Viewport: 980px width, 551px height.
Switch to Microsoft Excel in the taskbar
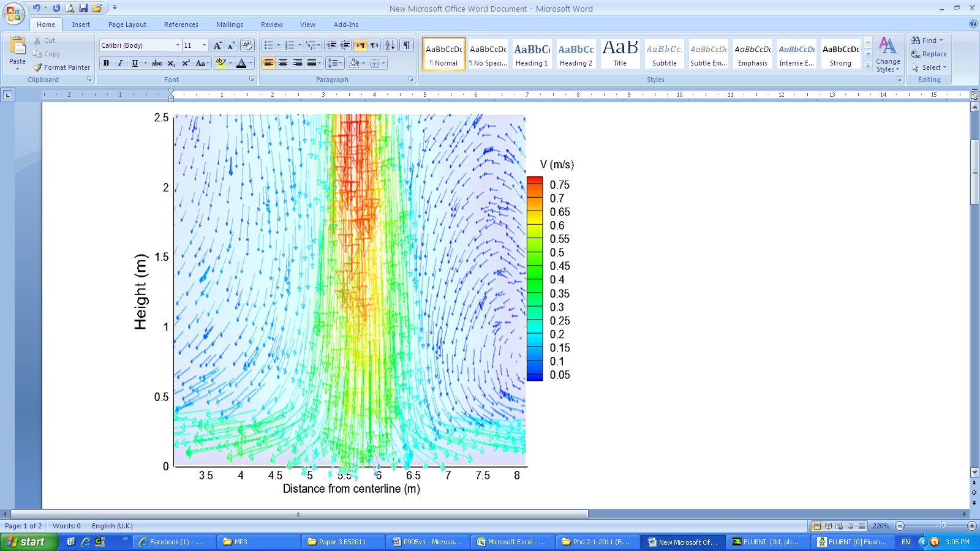pos(512,542)
